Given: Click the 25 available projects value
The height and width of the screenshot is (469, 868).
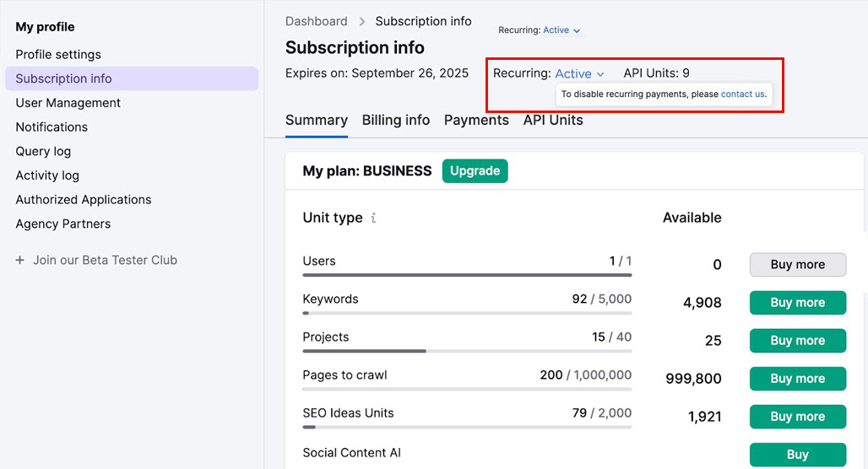Looking at the screenshot, I should (713, 341).
